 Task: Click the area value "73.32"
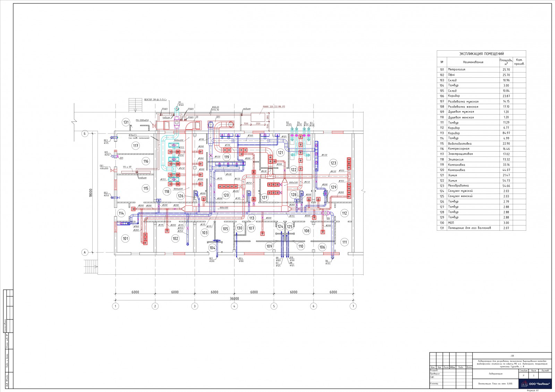pyautogui.click(x=506, y=159)
